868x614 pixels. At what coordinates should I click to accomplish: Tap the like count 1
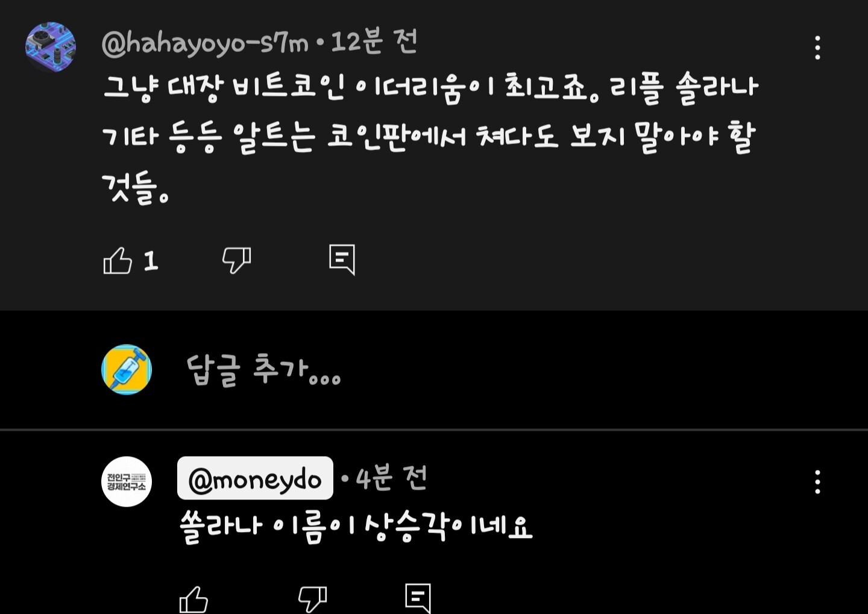[x=151, y=261]
